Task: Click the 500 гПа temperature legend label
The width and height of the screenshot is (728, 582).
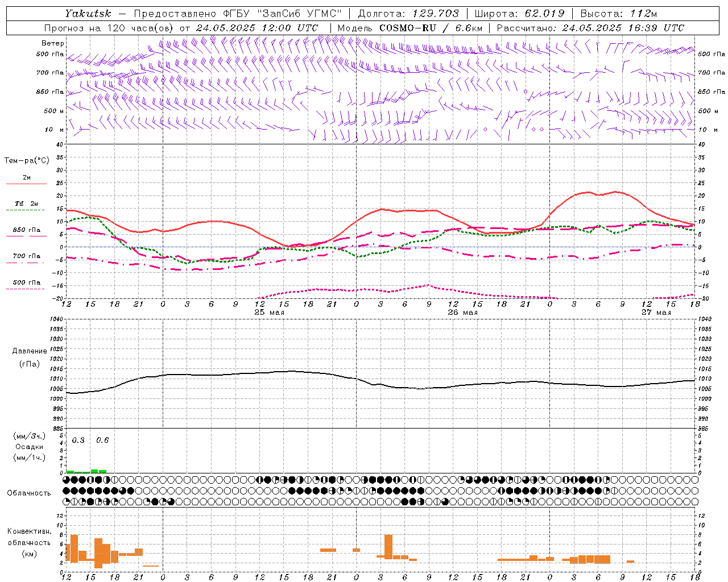Action: [27, 282]
